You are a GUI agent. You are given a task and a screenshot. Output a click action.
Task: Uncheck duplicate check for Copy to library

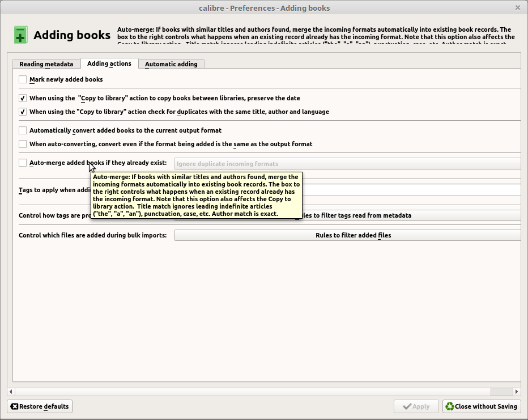pos(23,112)
